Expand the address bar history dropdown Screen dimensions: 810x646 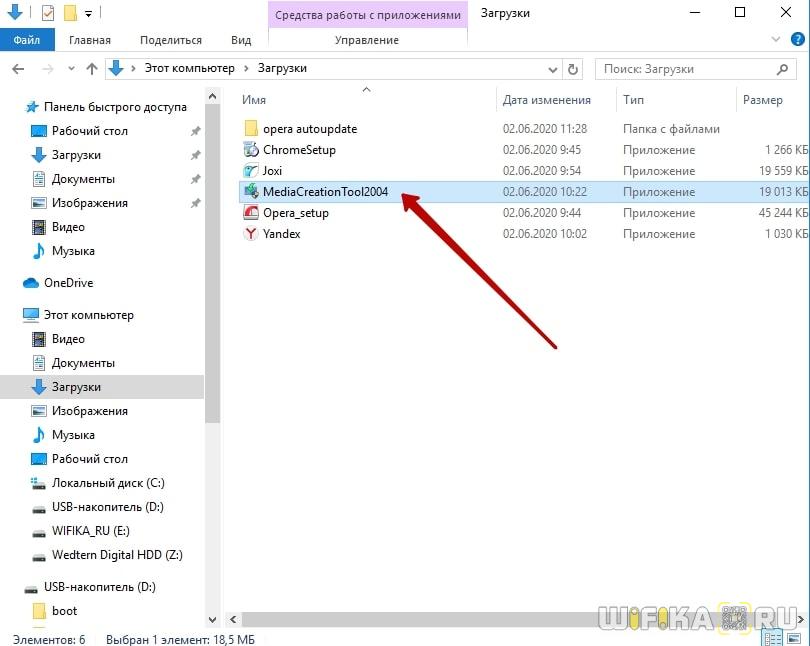(552, 69)
